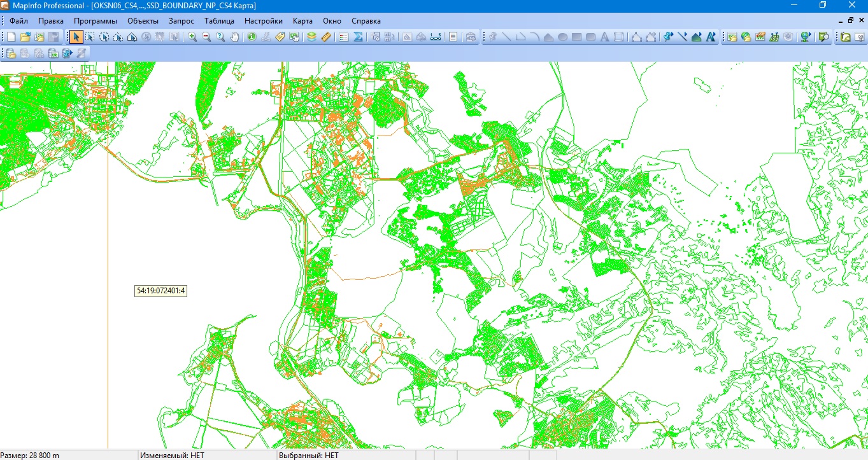The height and width of the screenshot is (460, 868).
Task: Open the Карта menu
Action: click(x=302, y=21)
